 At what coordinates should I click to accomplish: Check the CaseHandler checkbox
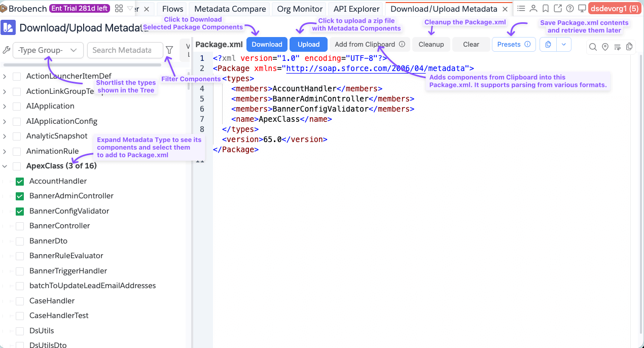(20, 301)
